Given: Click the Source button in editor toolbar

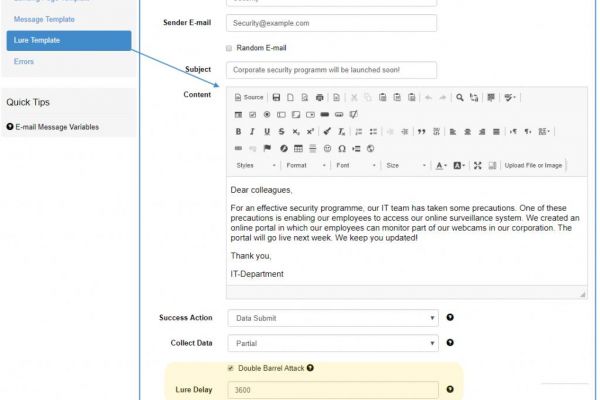Looking at the screenshot, I should click(x=249, y=98).
